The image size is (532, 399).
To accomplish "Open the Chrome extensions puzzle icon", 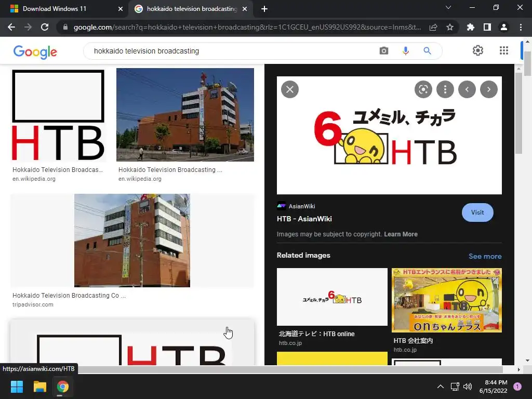I will tap(471, 27).
